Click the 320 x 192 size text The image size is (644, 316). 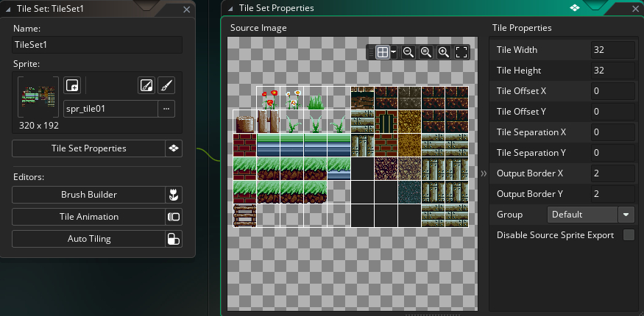coord(39,126)
